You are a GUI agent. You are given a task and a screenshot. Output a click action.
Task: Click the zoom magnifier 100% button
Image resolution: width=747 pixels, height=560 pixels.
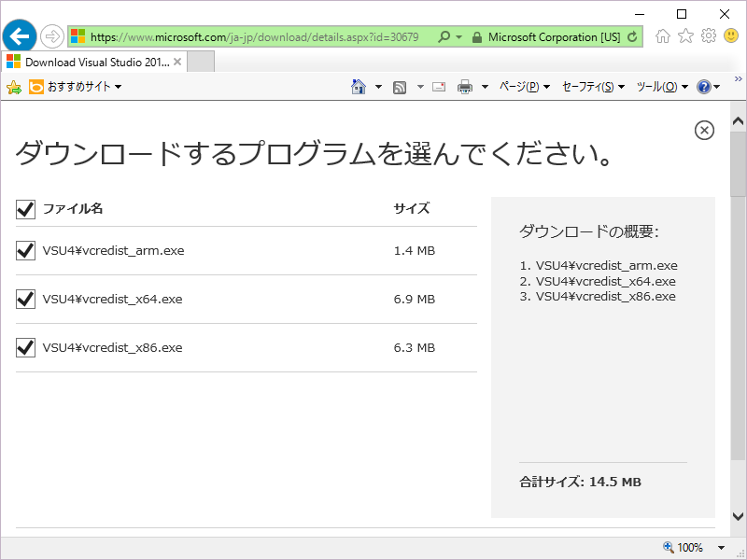pos(684,547)
